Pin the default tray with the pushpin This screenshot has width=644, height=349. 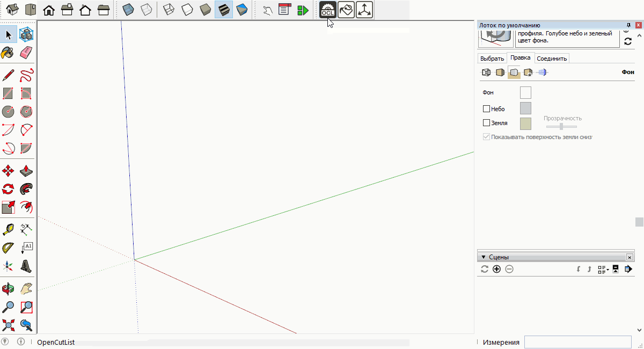coord(629,25)
